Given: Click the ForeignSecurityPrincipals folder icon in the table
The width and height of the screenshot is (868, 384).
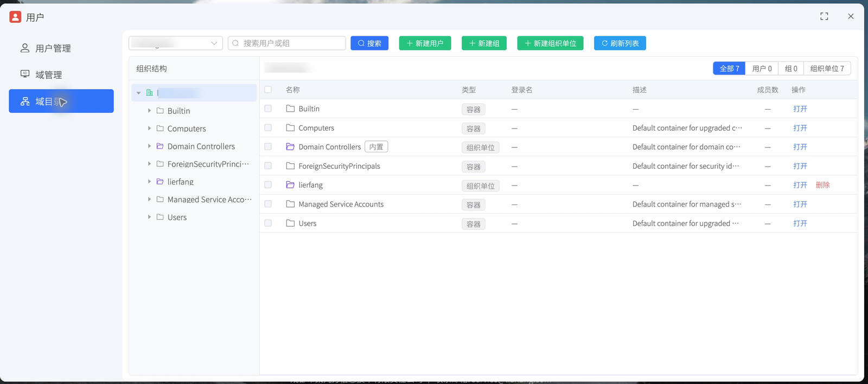Looking at the screenshot, I should (x=290, y=166).
